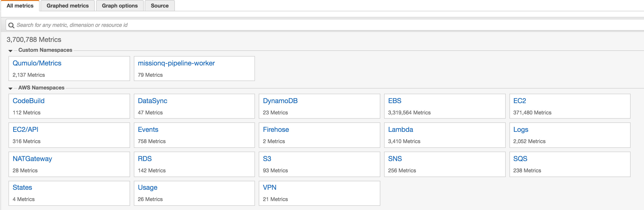Open the DynamoDB namespace
644x210 pixels.
pyautogui.click(x=280, y=101)
